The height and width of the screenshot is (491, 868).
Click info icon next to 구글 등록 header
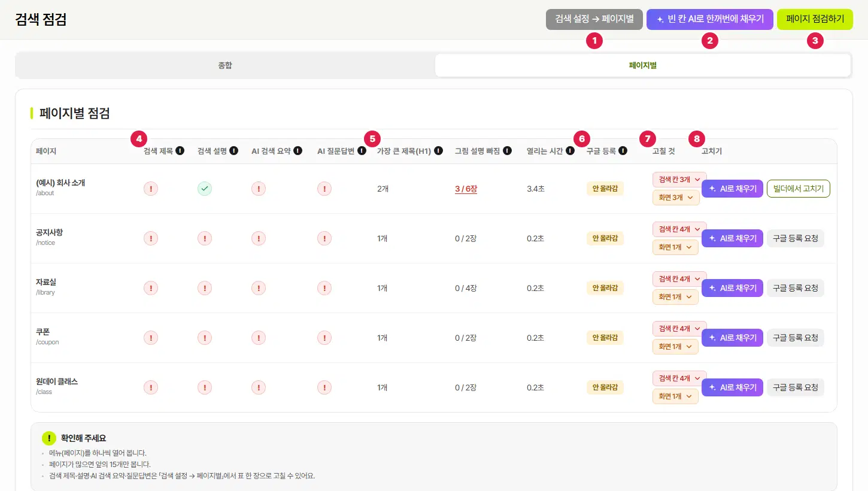(x=623, y=151)
